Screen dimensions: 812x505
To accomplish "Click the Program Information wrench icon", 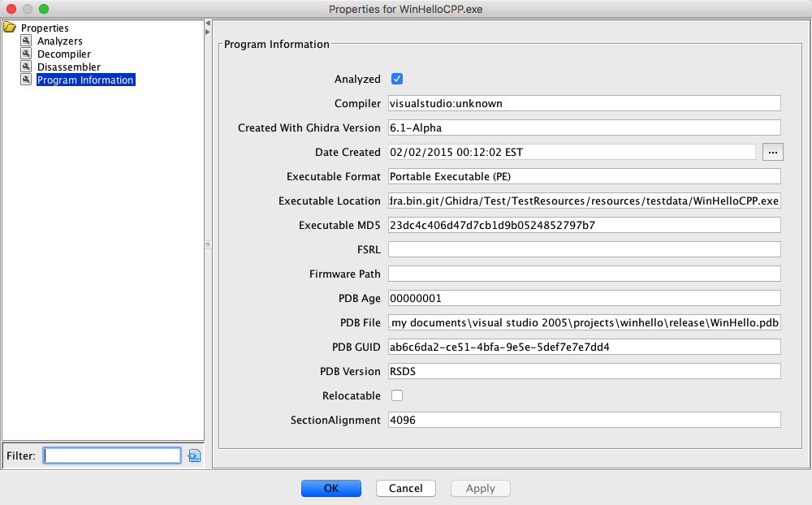I will tap(26, 80).
